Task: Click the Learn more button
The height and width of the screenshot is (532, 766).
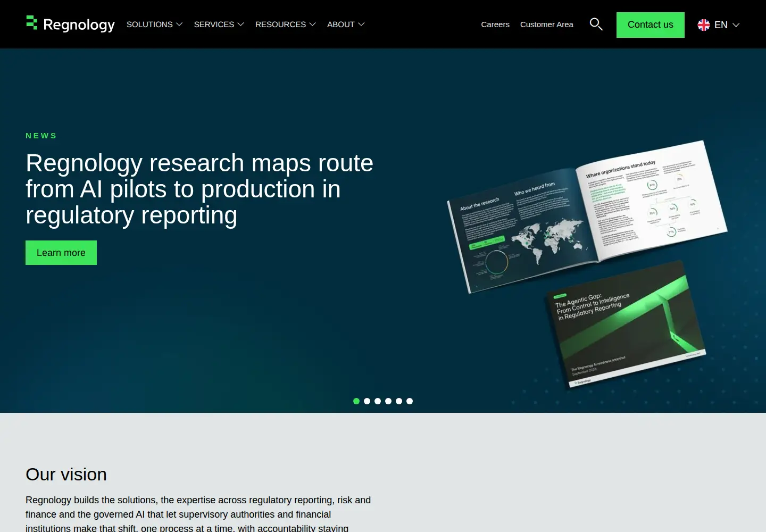Action: [61, 253]
